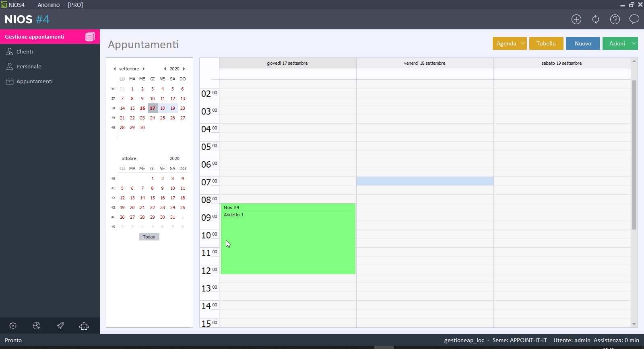
Task: Click the rocket icon in bottom sidebar
Action: tap(60, 326)
